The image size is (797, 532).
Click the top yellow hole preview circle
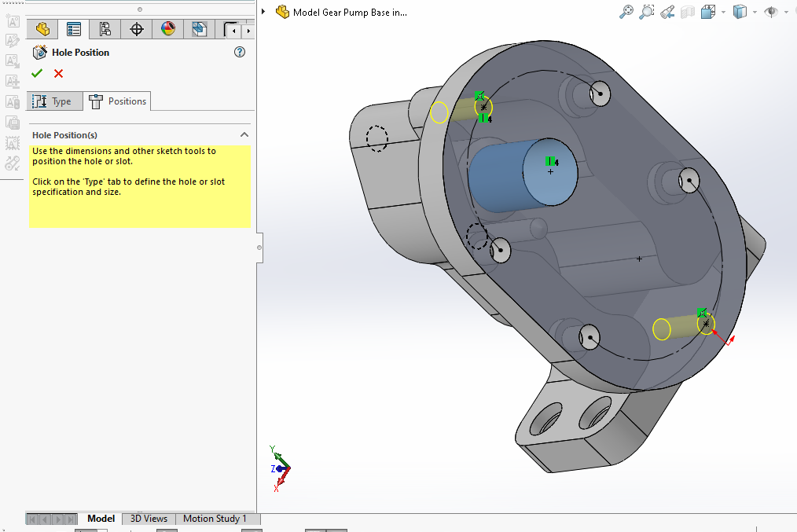(439, 112)
